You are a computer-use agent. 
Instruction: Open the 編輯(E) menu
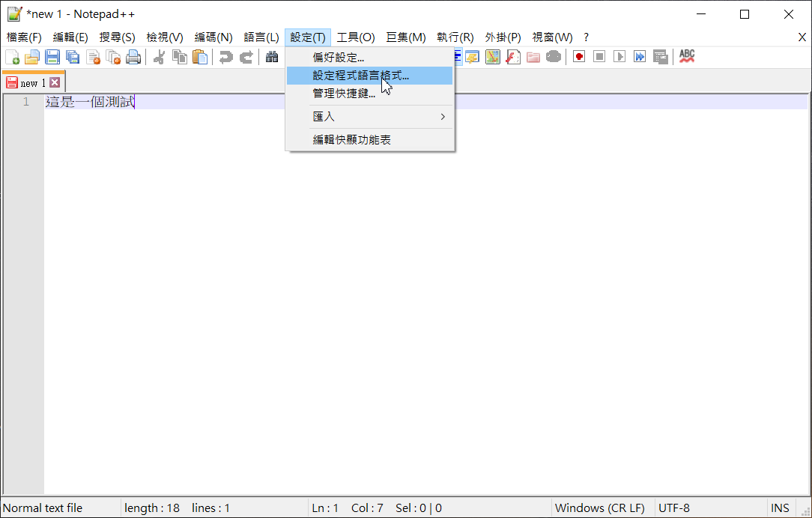[70, 37]
